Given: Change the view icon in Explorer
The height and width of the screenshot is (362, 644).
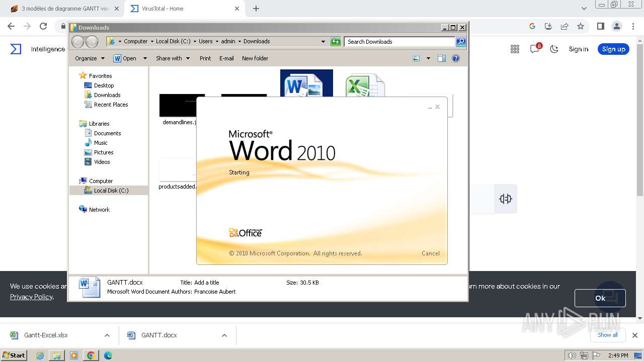Looking at the screenshot, I should (416, 58).
